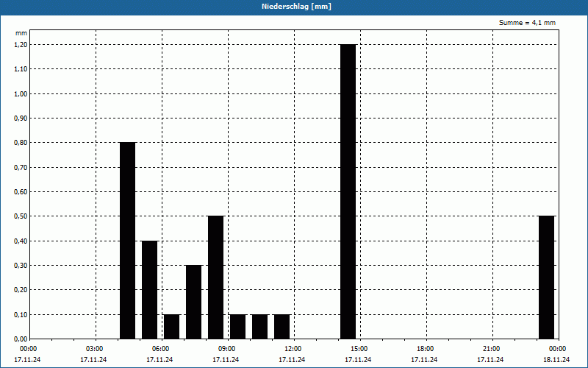This screenshot has height=368, width=588.
Task: Select the 0,10 mm bar right after 09:00
Action: coord(237,326)
